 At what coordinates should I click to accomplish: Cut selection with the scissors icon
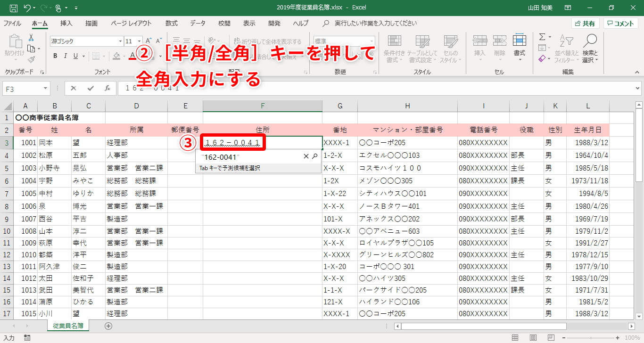pos(31,38)
